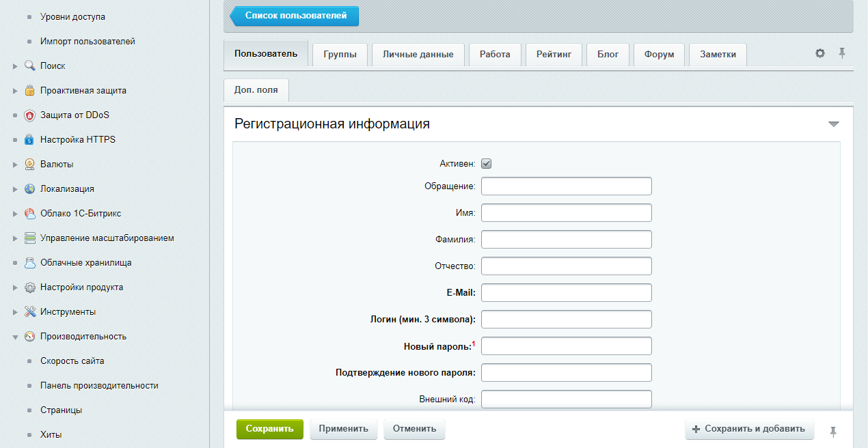This screenshot has height=448, width=868.
Task: Focus the Подтверждение нового пароля field
Action: [x=567, y=373]
